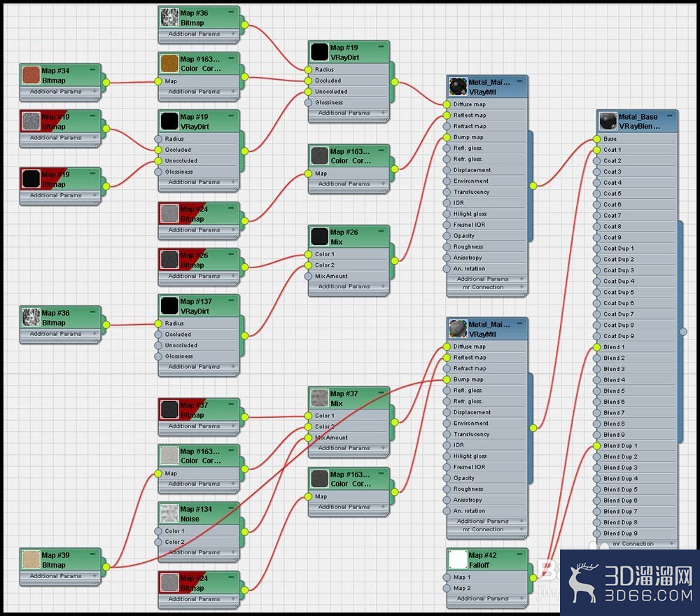Collapse the Map #134 Noise node
Screen dimensions: 700x616
231,508
